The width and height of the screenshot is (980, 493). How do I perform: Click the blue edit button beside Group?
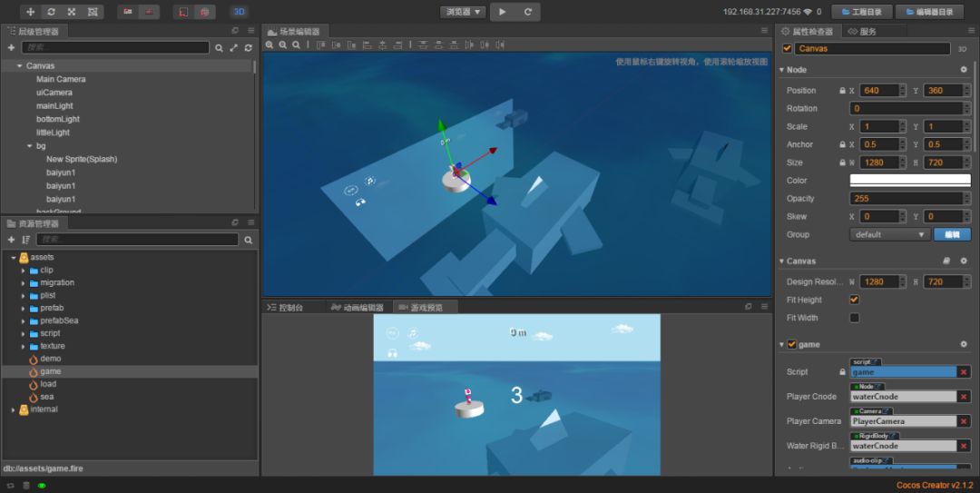(951, 234)
